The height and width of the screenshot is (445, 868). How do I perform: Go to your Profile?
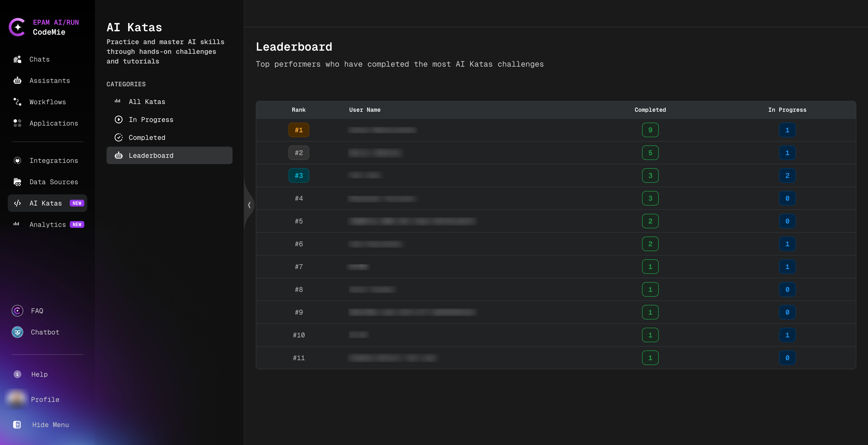45,399
